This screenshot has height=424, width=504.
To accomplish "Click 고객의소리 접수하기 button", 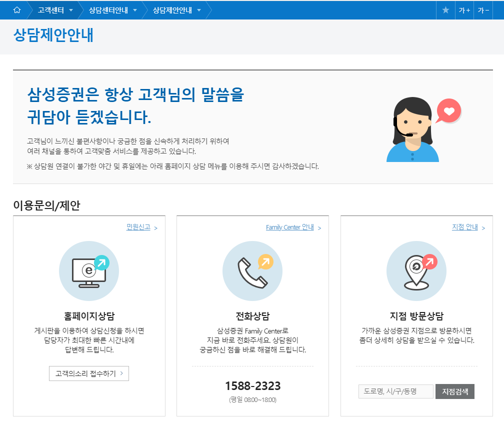I will click(89, 373).
